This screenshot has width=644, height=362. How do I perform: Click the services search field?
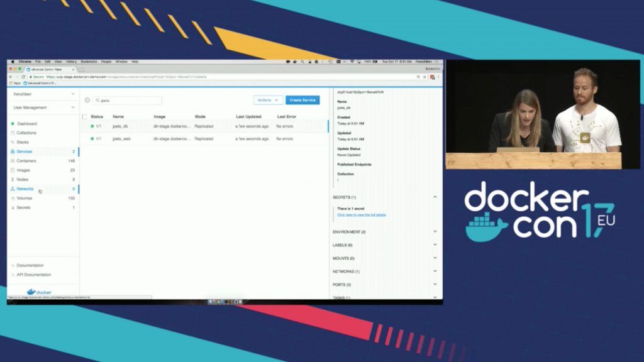(127, 101)
